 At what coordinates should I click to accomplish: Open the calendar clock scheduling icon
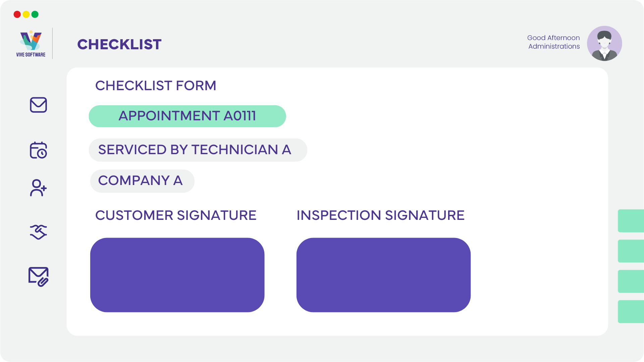coord(38,150)
